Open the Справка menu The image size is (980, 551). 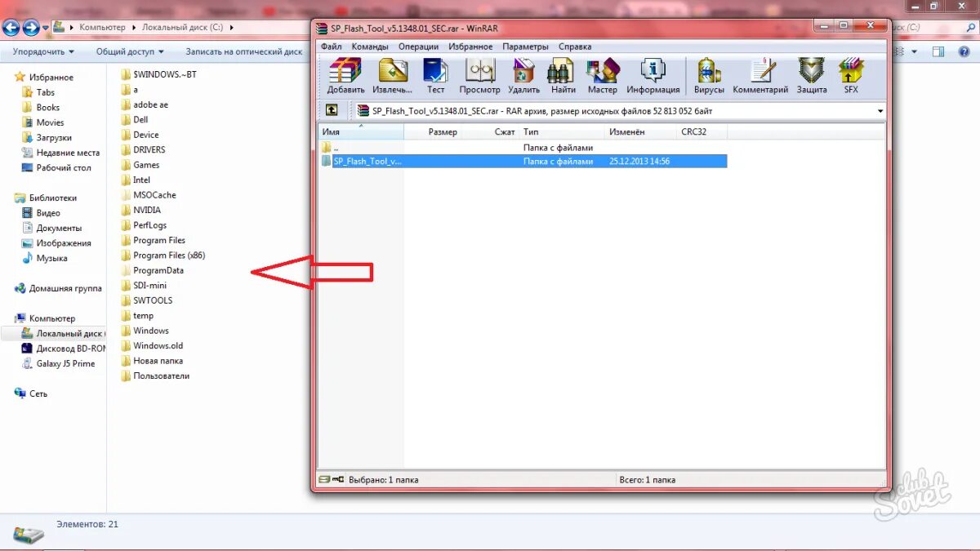pos(575,47)
